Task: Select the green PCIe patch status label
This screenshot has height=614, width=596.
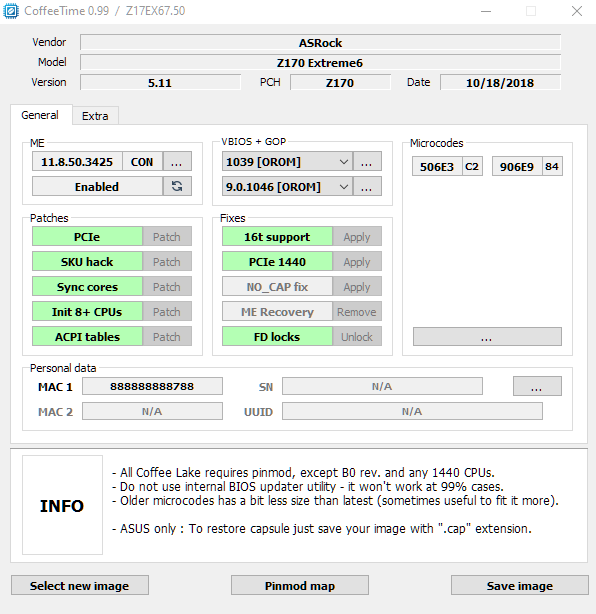Action: pos(87,237)
